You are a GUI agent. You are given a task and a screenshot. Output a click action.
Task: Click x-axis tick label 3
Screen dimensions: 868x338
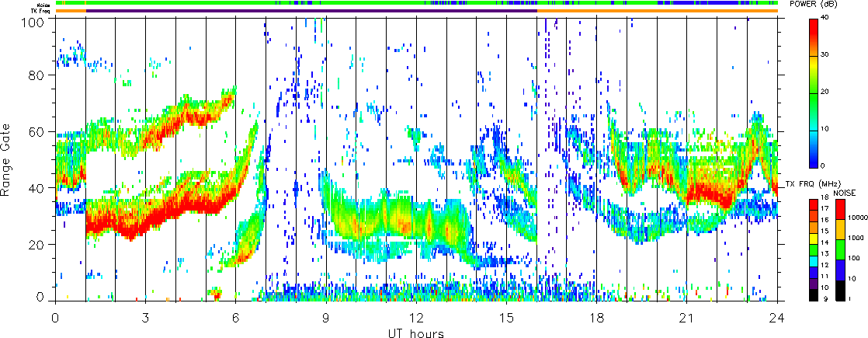tap(146, 318)
